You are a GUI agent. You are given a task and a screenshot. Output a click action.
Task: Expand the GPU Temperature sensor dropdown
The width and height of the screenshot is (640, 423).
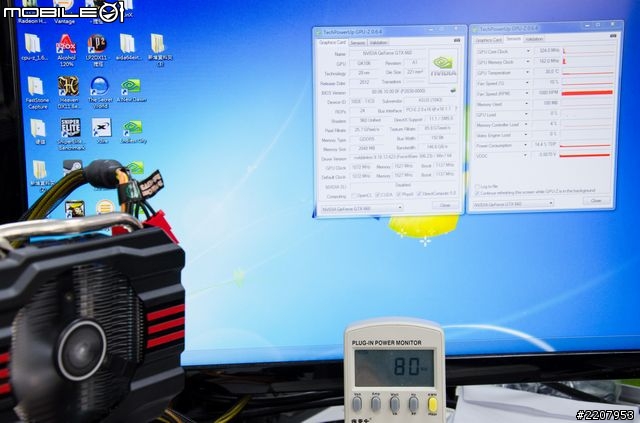(x=527, y=72)
